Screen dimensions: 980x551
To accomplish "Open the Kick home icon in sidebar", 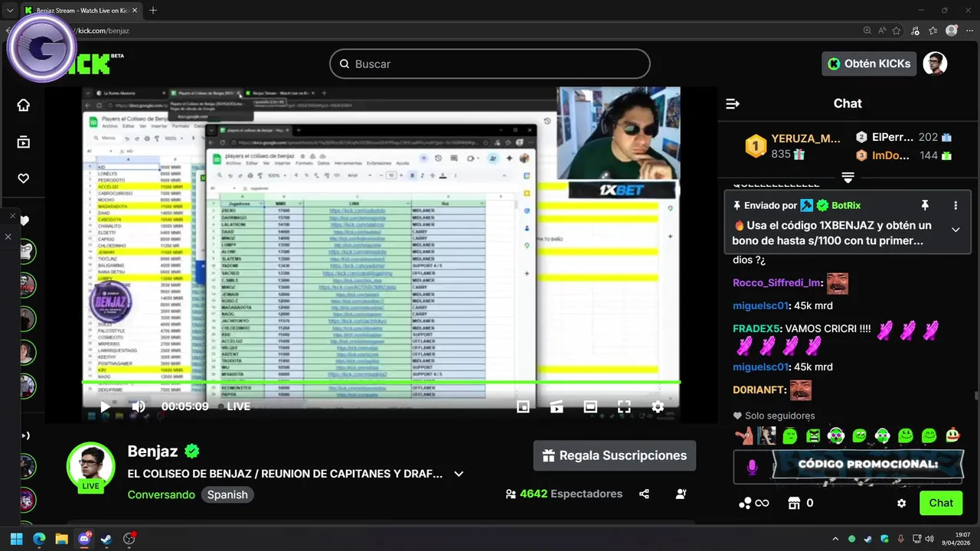I will pos(24,105).
